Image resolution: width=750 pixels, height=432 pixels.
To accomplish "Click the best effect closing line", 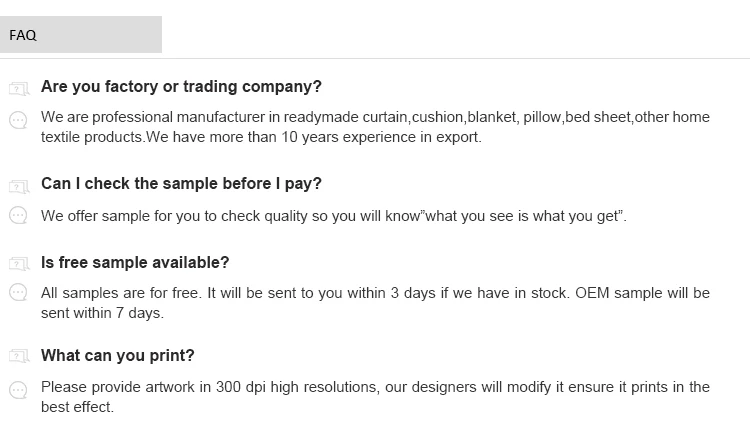I will point(77,407).
